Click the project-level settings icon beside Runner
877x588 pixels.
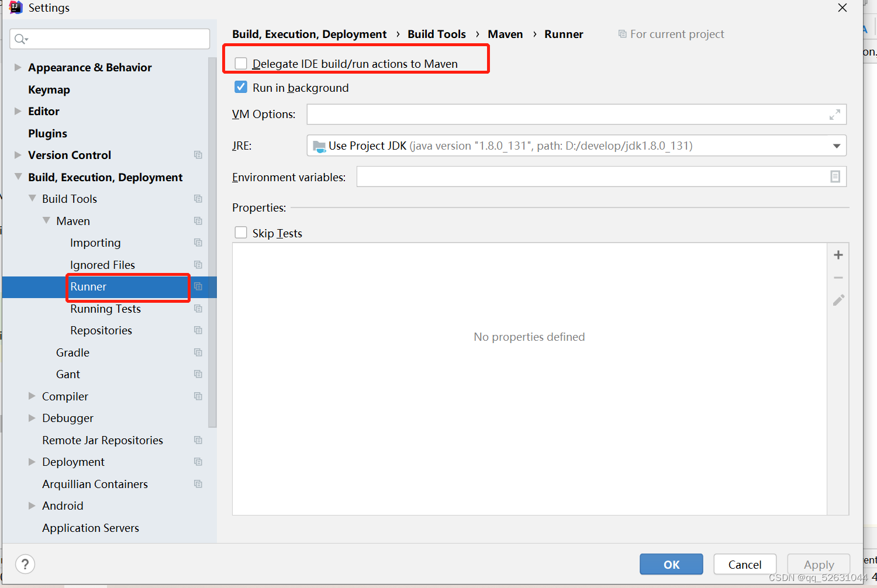pos(198,287)
